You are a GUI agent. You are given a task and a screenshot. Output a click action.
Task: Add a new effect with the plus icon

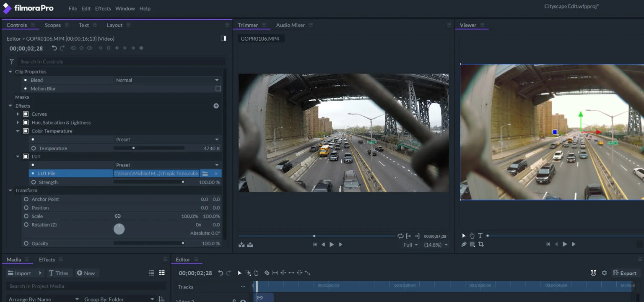(x=216, y=106)
